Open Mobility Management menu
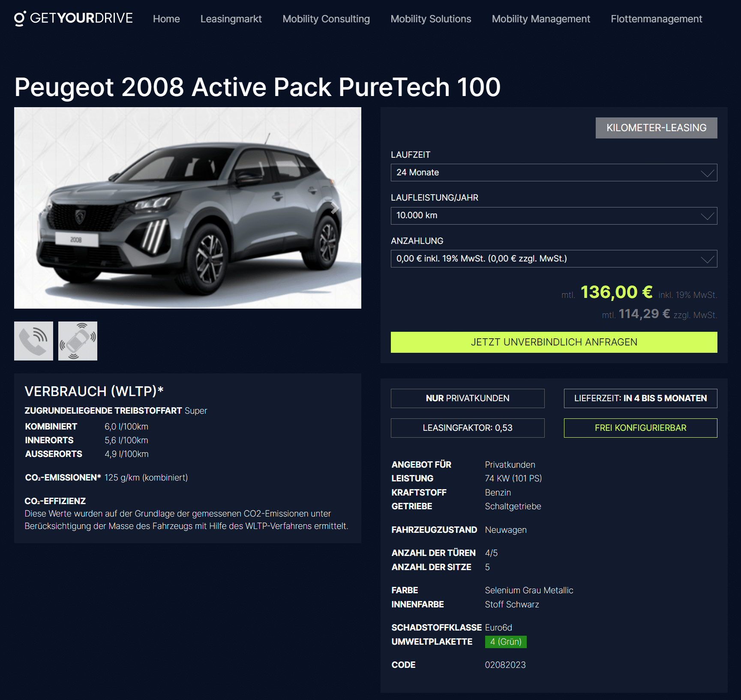The image size is (741, 700). [x=541, y=19]
